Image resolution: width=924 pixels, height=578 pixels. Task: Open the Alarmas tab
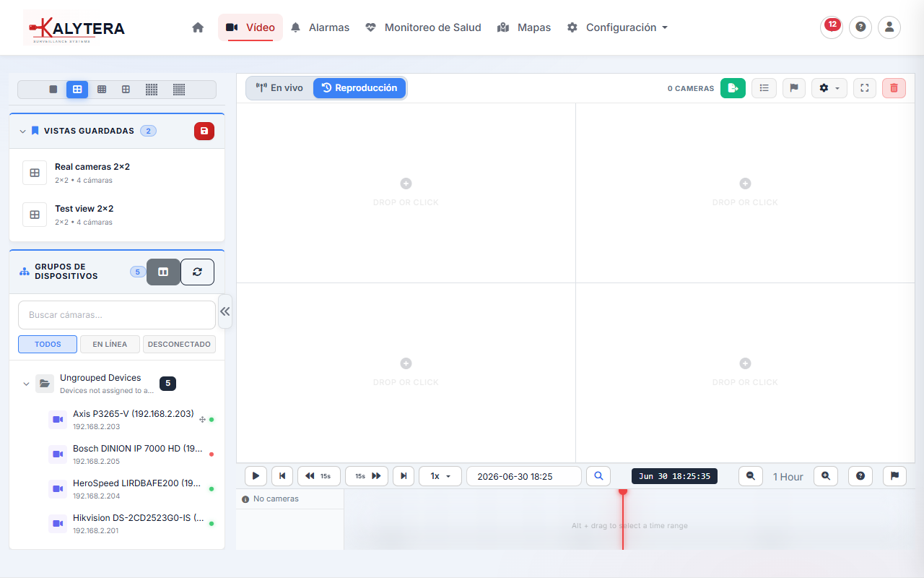[x=320, y=27]
